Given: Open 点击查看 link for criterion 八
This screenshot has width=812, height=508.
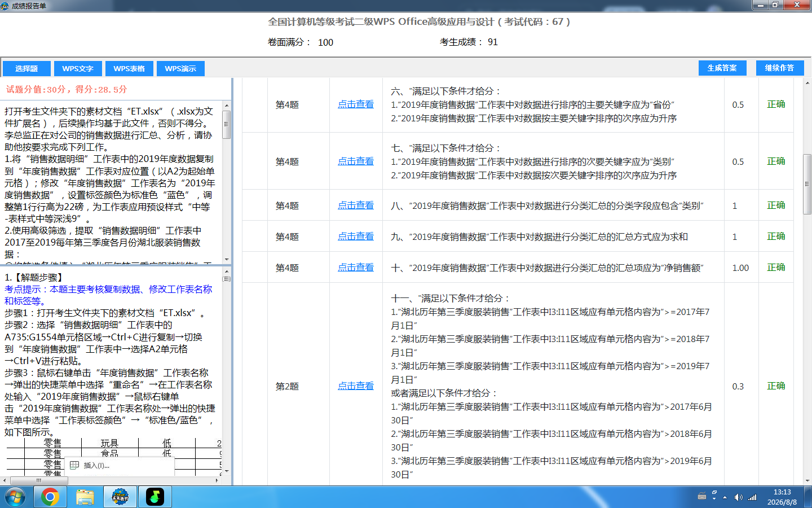Looking at the screenshot, I should 356,205.
